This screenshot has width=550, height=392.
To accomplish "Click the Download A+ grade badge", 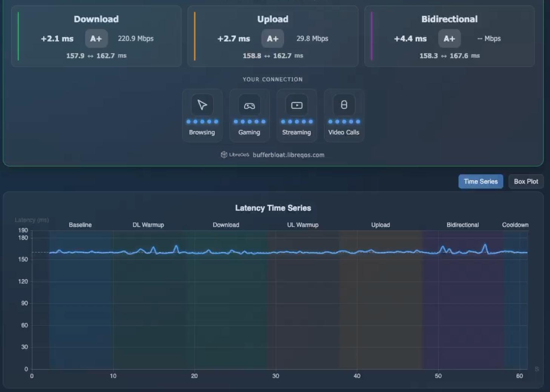I will [x=96, y=38].
